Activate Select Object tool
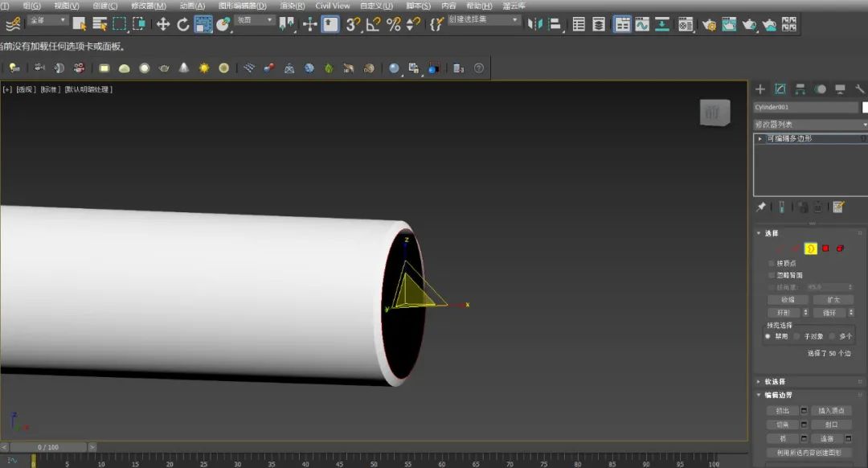Image resolution: width=868 pixels, height=468 pixels. (x=79, y=24)
